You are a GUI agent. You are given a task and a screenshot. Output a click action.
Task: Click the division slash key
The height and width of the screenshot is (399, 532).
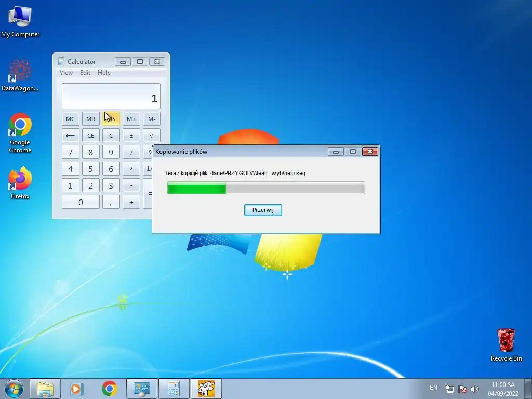click(x=131, y=152)
